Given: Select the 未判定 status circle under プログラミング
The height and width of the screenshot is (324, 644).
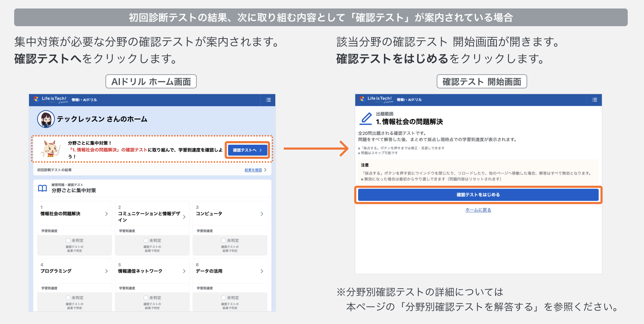Looking at the screenshot, I should 68,298.
